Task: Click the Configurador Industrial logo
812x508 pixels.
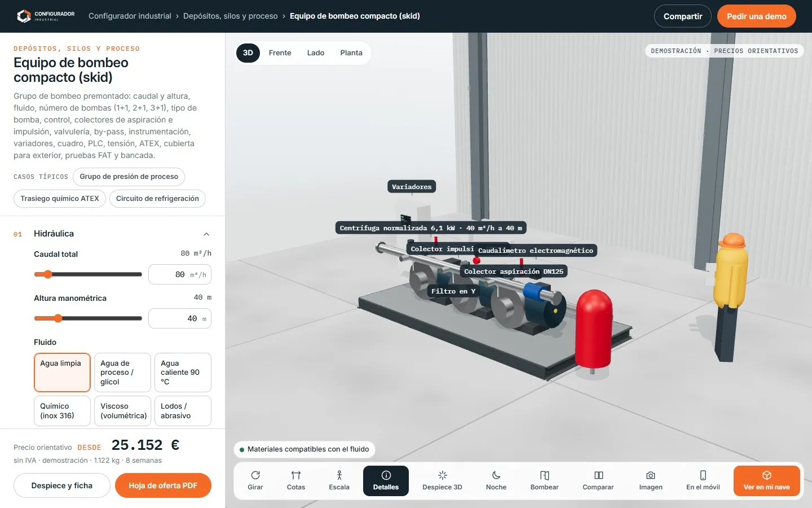Action: pos(46,16)
